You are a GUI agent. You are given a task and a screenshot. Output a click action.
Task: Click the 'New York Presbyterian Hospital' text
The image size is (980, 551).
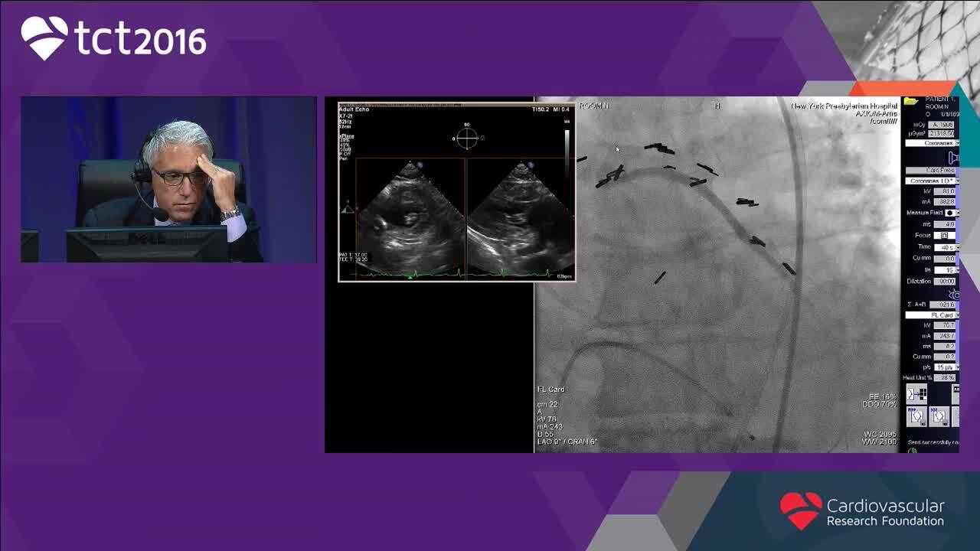pyautogui.click(x=844, y=106)
